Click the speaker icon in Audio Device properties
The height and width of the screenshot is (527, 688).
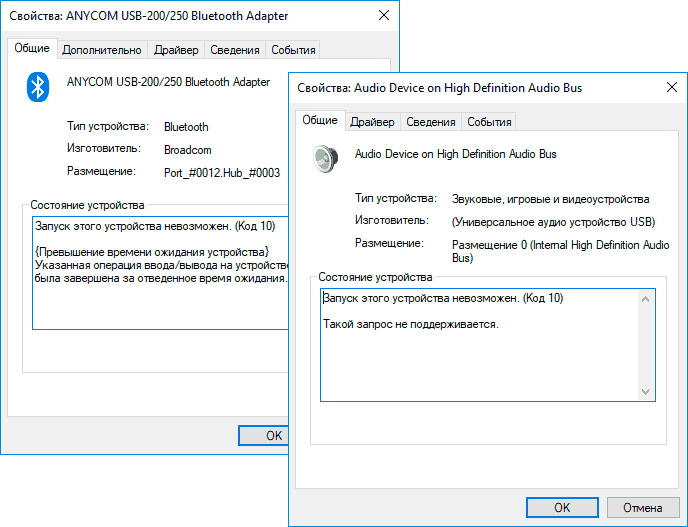pos(326,158)
